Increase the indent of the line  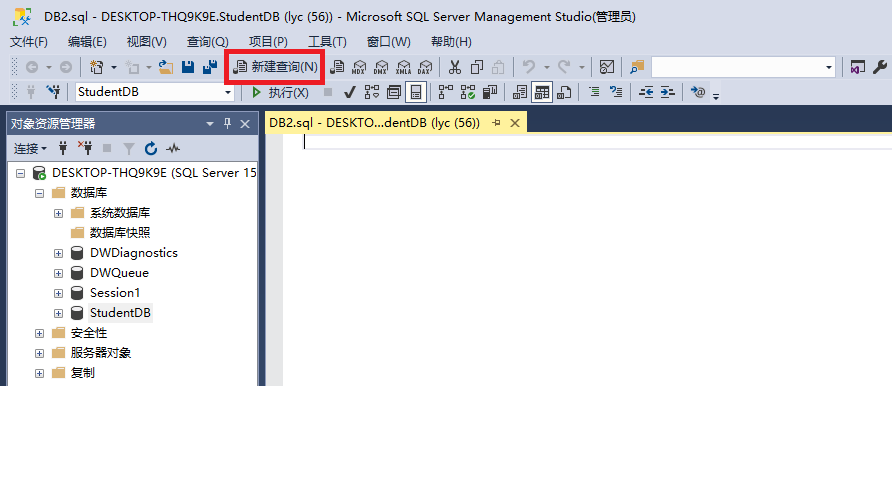coord(668,92)
